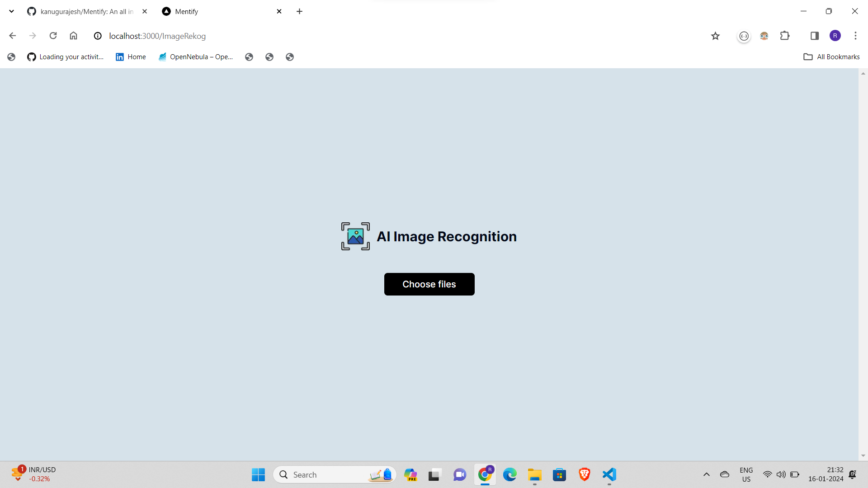Image resolution: width=868 pixels, height=488 pixels.
Task: Switch to the kanugurajesh/Mentify GitHub tab
Action: pos(86,11)
